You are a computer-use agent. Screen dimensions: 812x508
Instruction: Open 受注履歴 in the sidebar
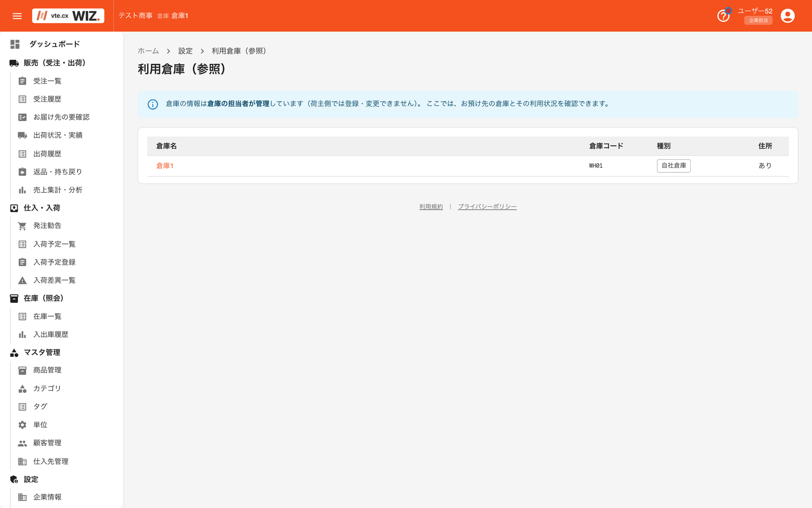(x=47, y=99)
